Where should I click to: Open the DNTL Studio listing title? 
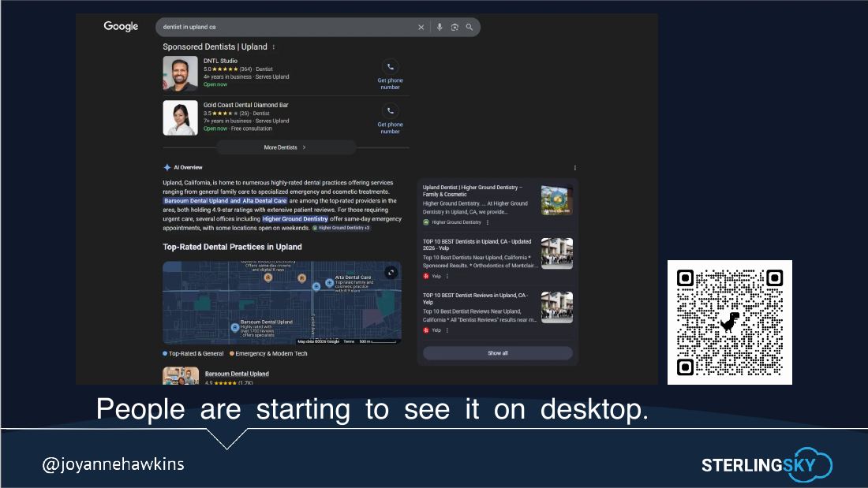point(220,61)
